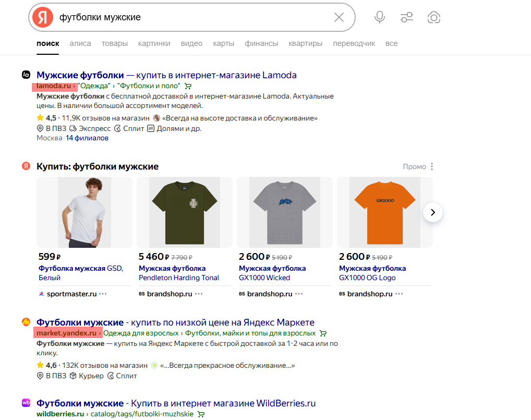The width and height of the screenshot is (531, 420).
Task: Click the Yandex logo in search bar
Action: [43, 17]
